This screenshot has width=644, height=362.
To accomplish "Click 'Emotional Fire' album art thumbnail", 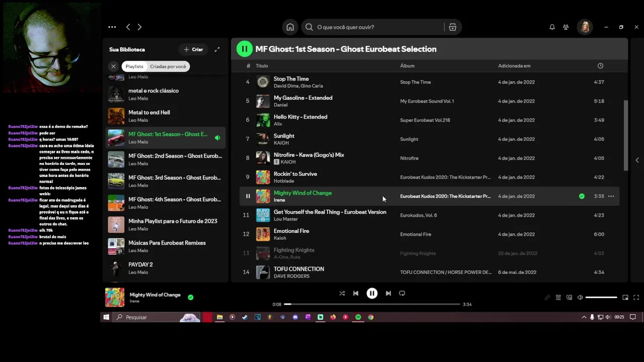I will tap(263, 234).
